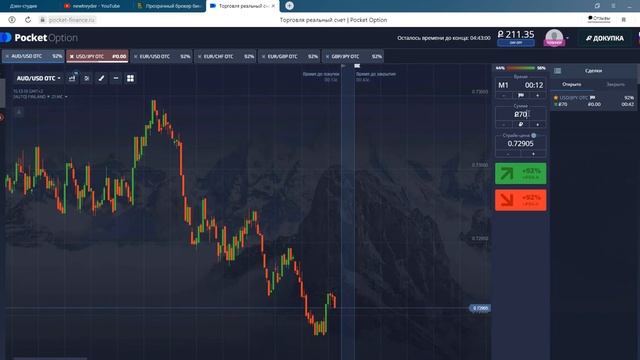Image resolution: width=640 pixels, height=360 pixels.
Task: Close the AUD/USD OTC asset tab
Action: tap(7, 56)
